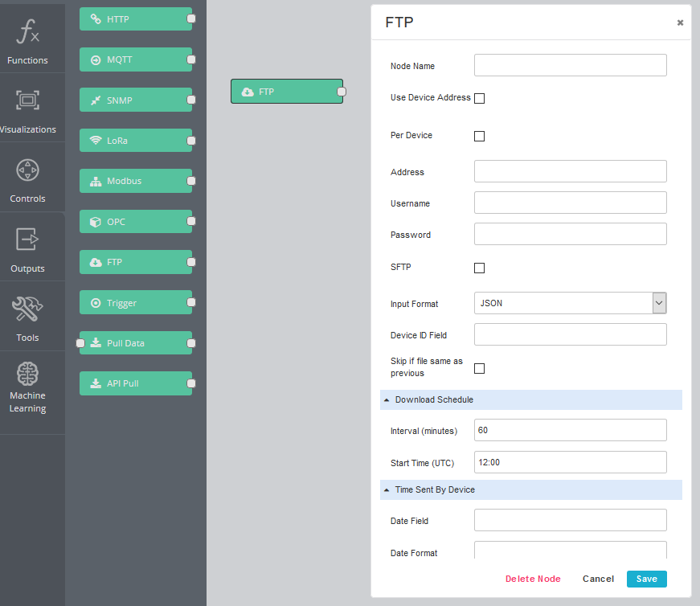Open the Input Format dropdown
Image resolution: width=700 pixels, height=606 pixels.
click(570, 303)
